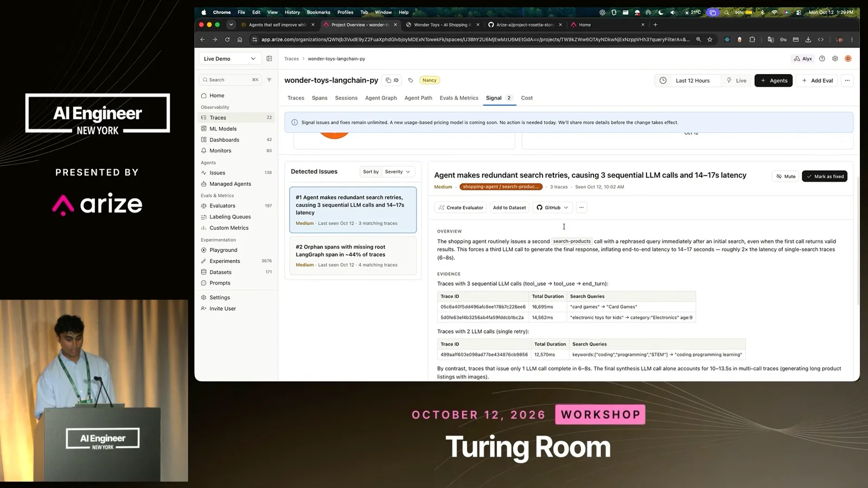Click the tag icon beside Nancy
The image size is (868, 488).
pyautogui.click(x=411, y=80)
